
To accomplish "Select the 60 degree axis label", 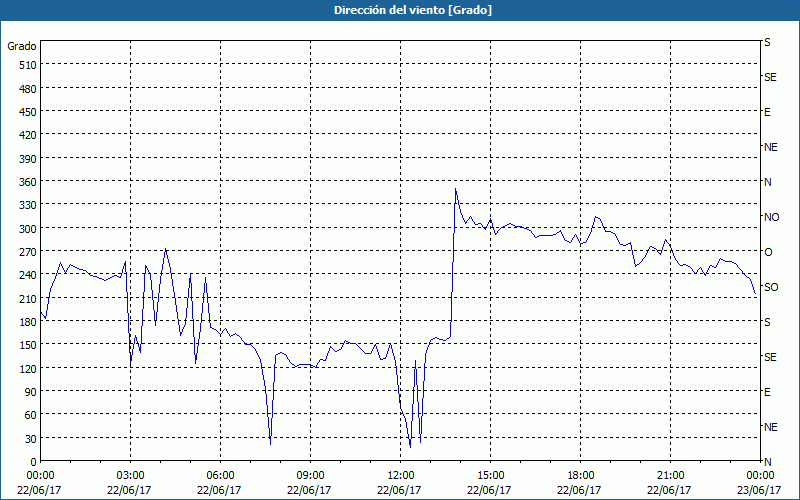I will coord(31,415).
